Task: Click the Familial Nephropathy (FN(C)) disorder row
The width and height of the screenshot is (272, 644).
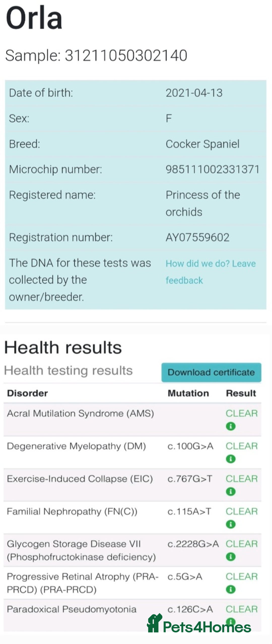Action: coord(132,518)
